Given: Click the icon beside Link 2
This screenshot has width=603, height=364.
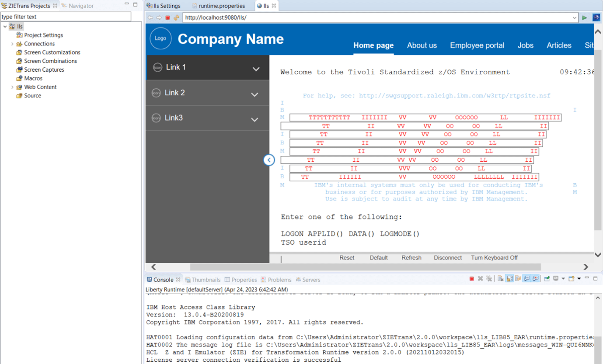Looking at the screenshot, I should click(156, 93).
